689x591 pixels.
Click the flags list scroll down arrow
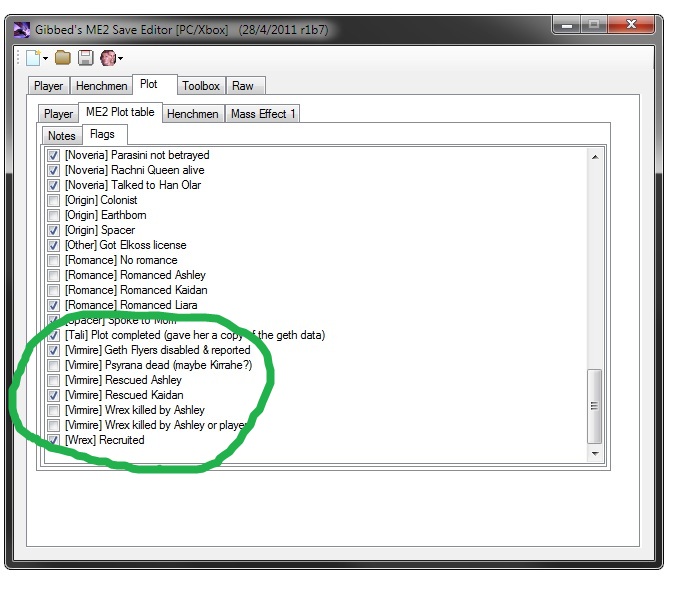click(x=595, y=453)
